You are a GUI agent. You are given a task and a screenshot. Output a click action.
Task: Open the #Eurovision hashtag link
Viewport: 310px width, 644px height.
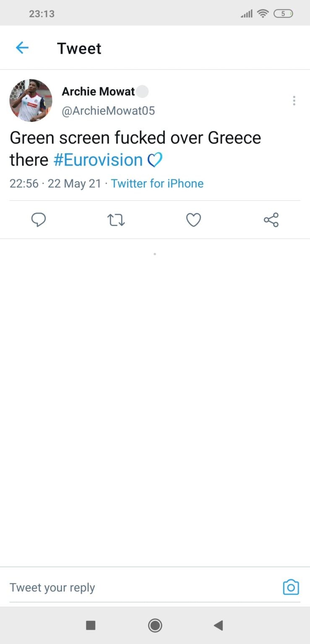click(x=99, y=160)
